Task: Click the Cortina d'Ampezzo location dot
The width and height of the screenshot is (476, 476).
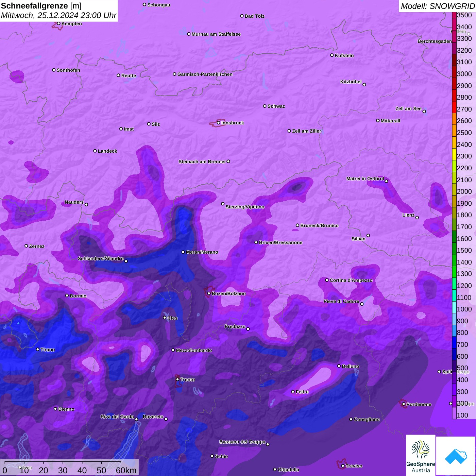Action: pyautogui.click(x=327, y=280)
